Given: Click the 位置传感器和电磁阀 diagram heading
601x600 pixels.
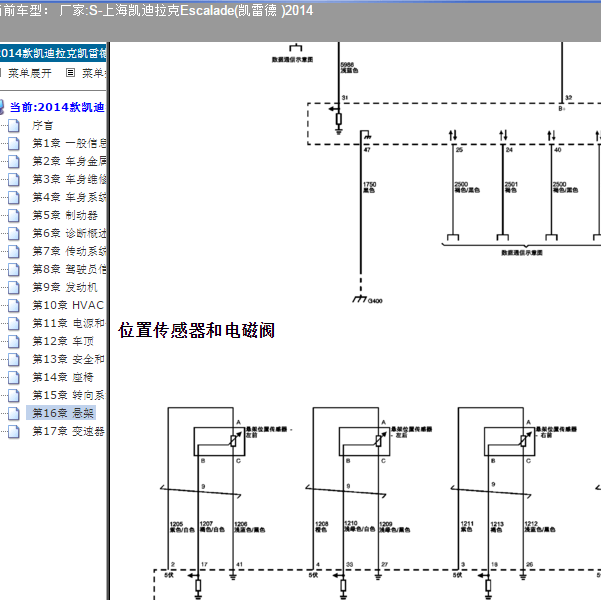Looking at the screenshot, I should pos(196,330).
